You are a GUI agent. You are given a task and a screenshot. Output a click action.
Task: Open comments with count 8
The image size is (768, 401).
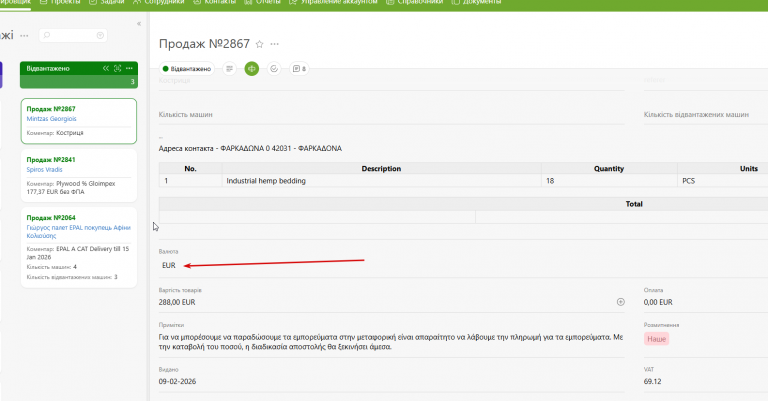[x=299, y=69]
